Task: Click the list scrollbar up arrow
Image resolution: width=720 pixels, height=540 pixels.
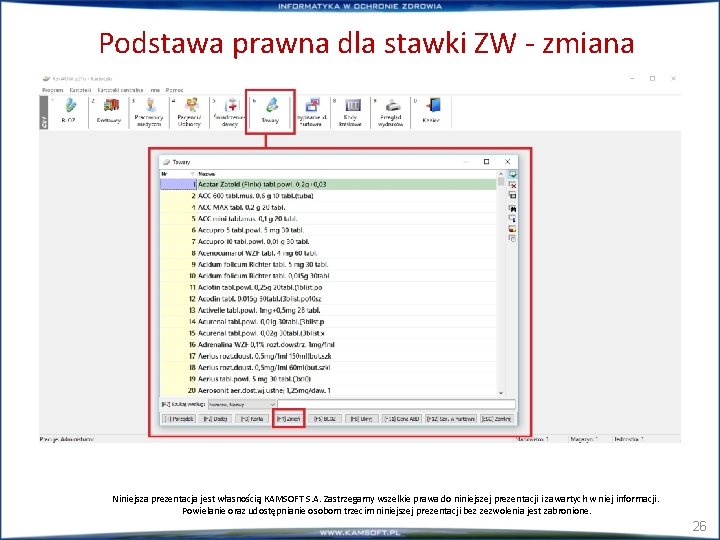Action: (501, 174)
